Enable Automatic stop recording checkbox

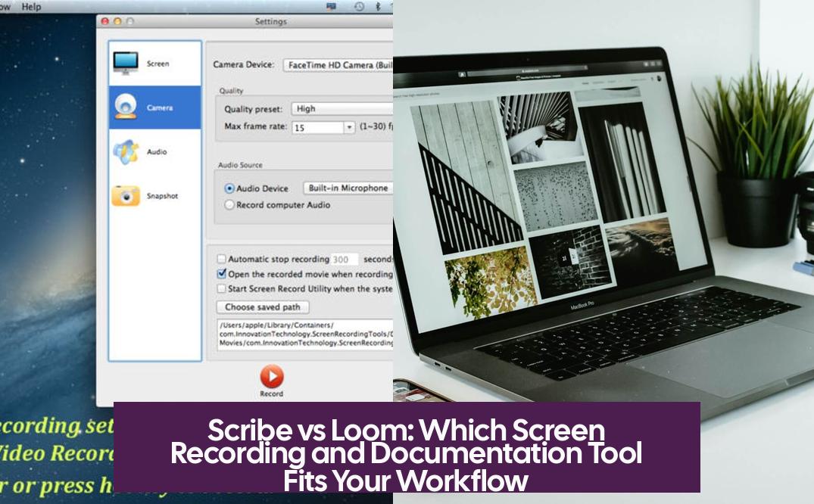[x=222, y=259]
